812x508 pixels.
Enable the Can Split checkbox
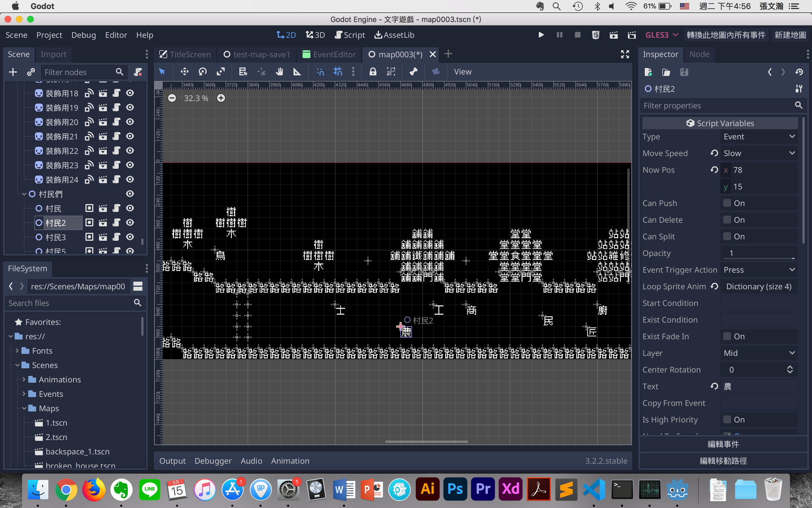(x=727, y=236)
